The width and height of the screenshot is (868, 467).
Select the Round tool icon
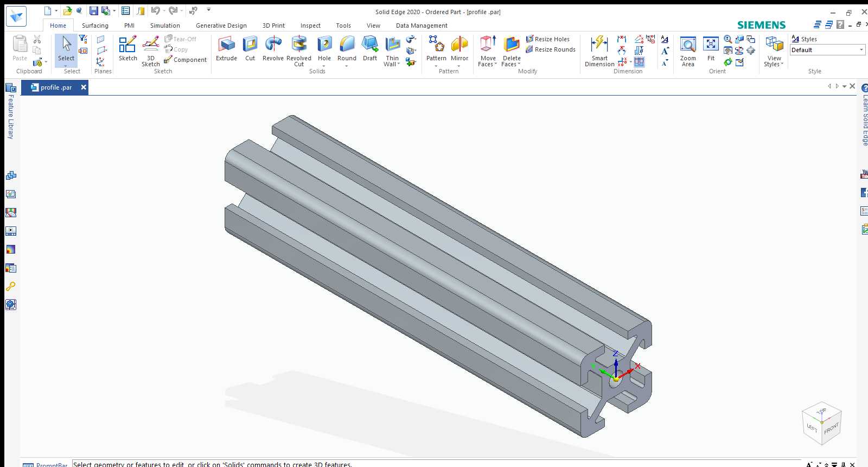[x=347, y=45]
